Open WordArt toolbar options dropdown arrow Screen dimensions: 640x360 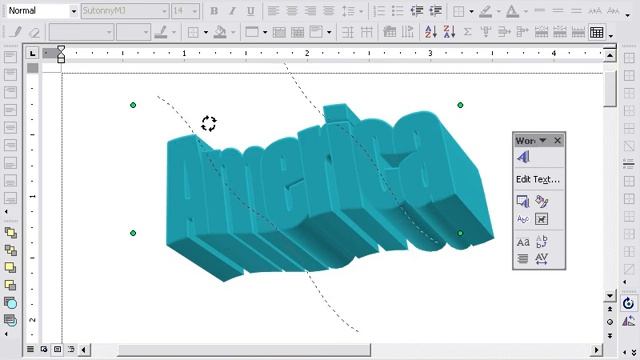543,140
